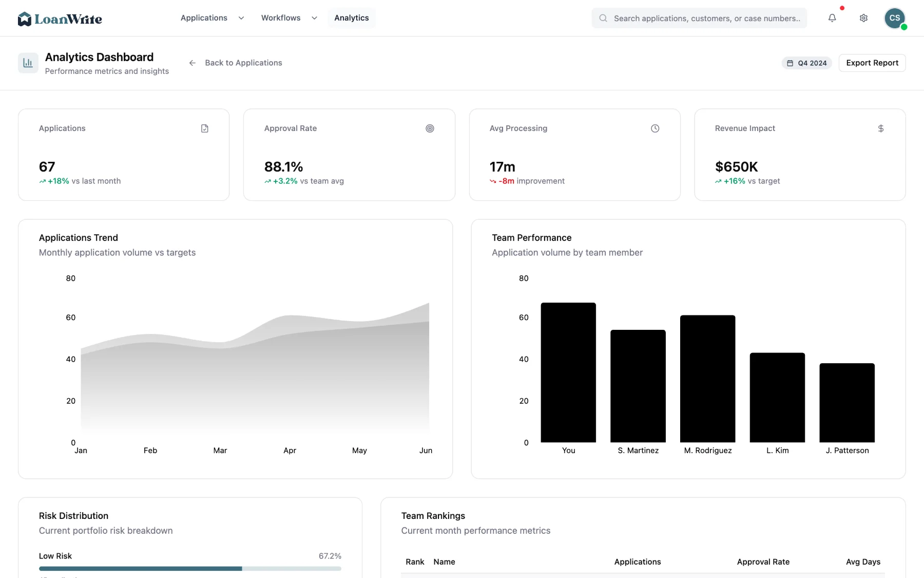Image resolution: width=924 pixels, height=578 pixels.
Task: Open the Applications menu
Action: click(204, 18)
